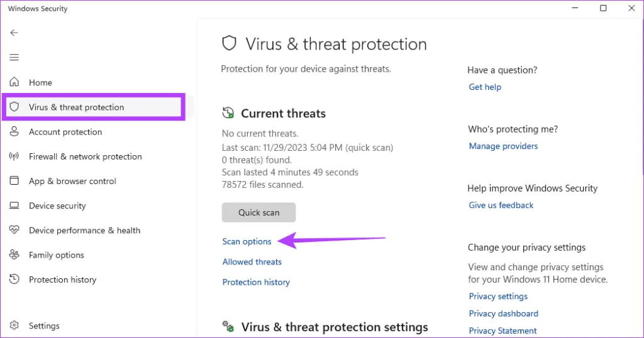
Task: Click the Settings gear icon
Action: (x=14, y=326)
